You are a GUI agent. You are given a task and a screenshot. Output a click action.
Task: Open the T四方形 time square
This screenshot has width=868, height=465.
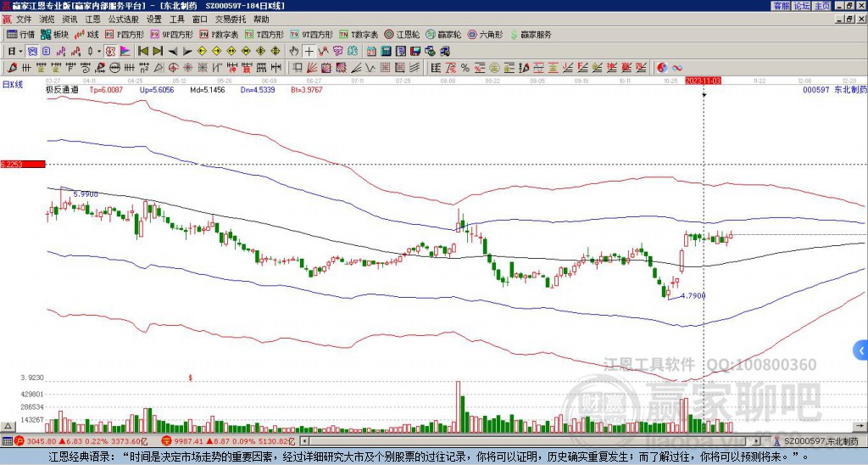(264, 34)
